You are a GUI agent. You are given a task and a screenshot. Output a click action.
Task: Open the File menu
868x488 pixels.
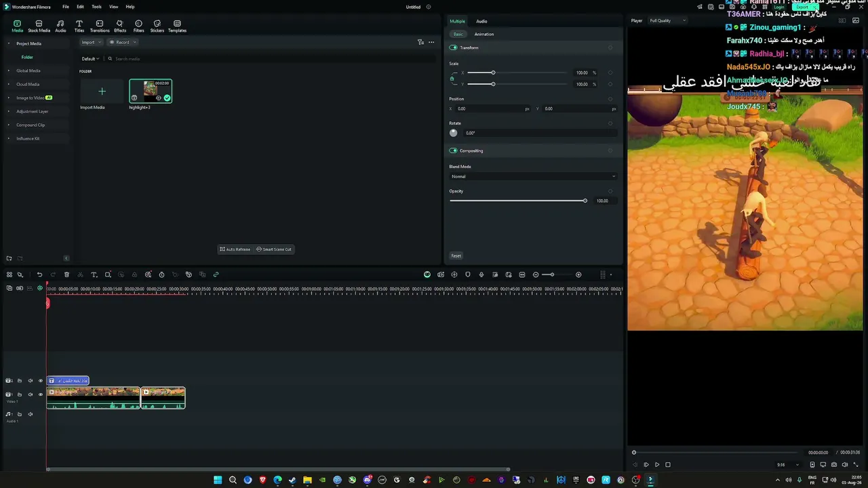(x=66, y=7)
